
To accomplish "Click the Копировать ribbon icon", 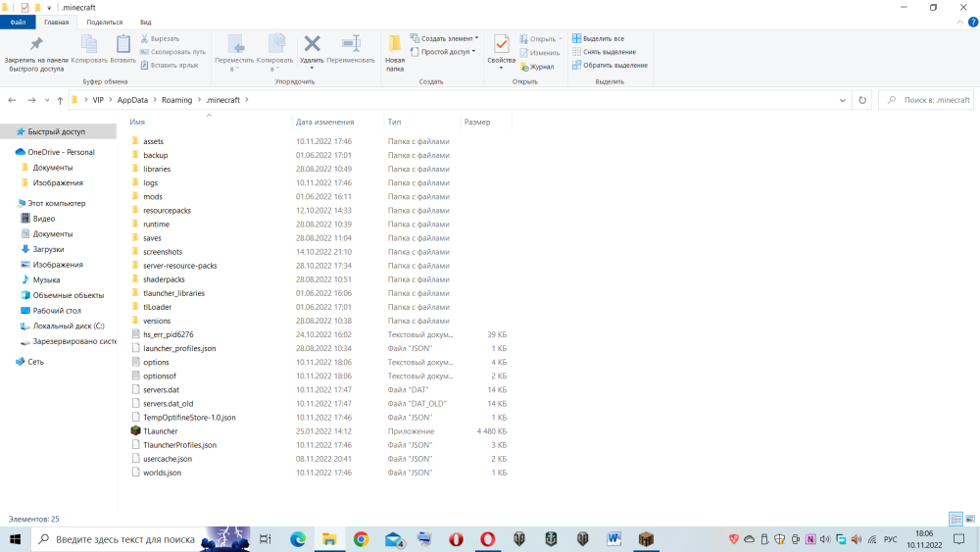I will (89, 49).
